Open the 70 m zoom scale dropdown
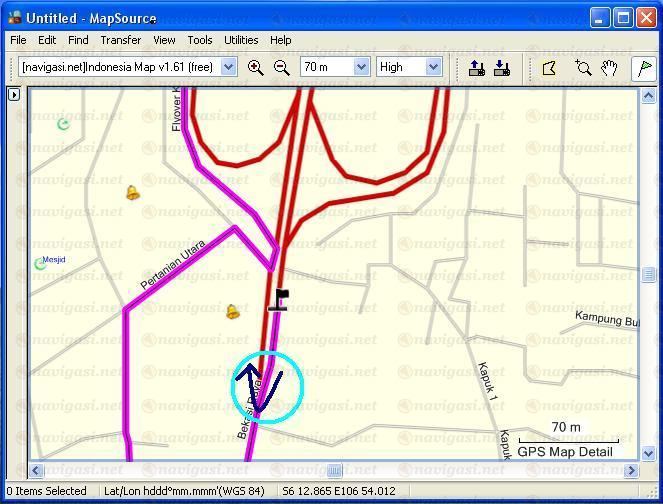 pos(361,67)
